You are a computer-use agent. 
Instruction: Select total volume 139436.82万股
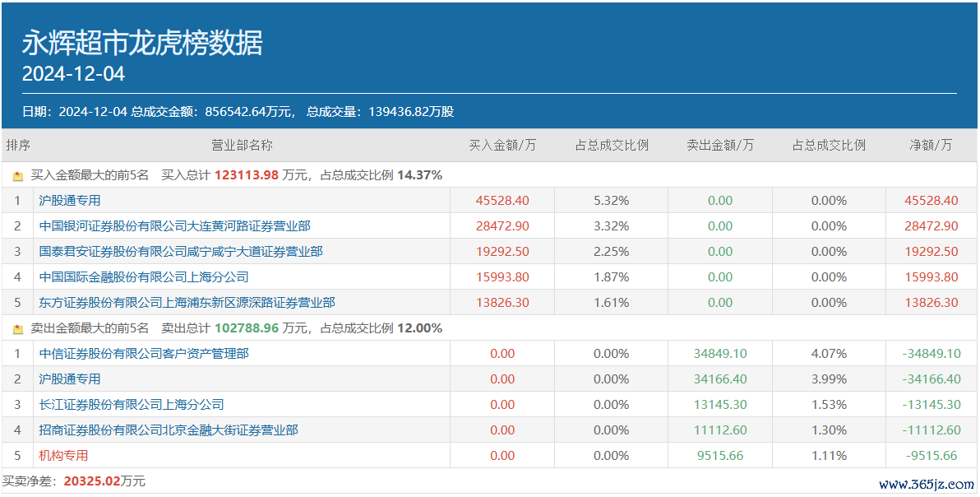click(410, 112)
